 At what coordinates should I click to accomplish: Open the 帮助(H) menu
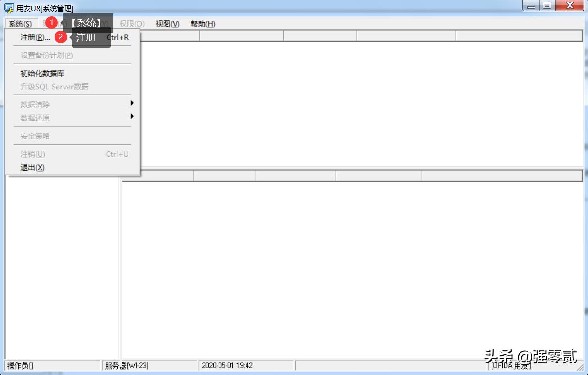(x=203, y=24)
